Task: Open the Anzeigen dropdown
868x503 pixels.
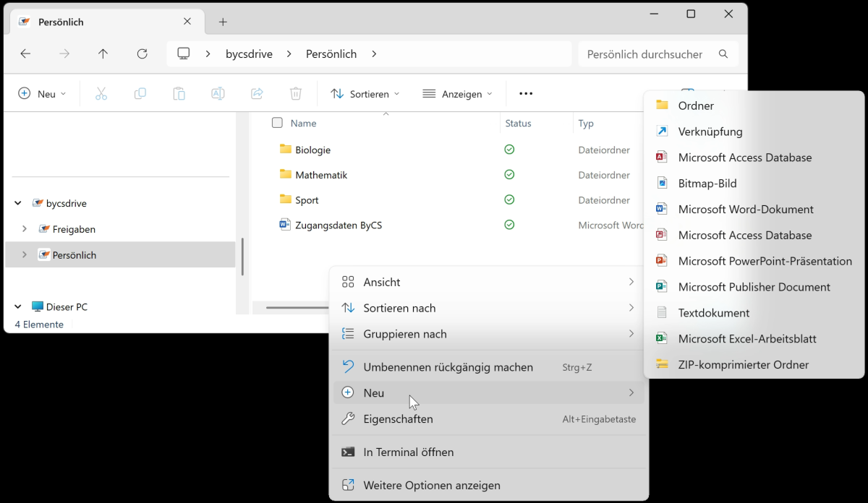Action: (457, 94)
